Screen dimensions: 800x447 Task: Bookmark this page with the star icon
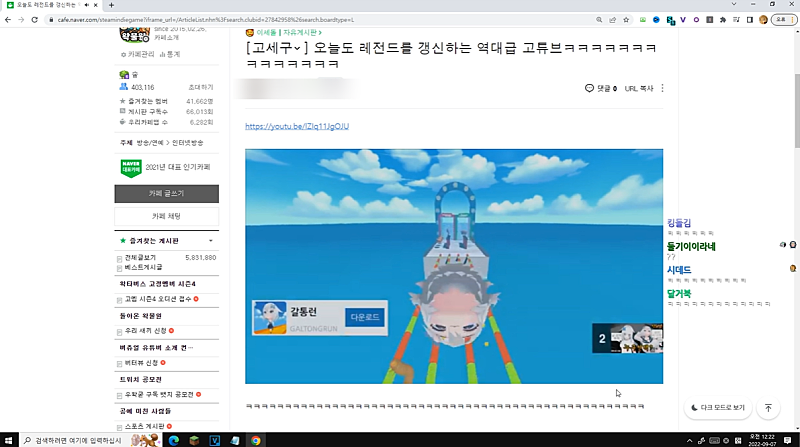[x=626, y=20]
